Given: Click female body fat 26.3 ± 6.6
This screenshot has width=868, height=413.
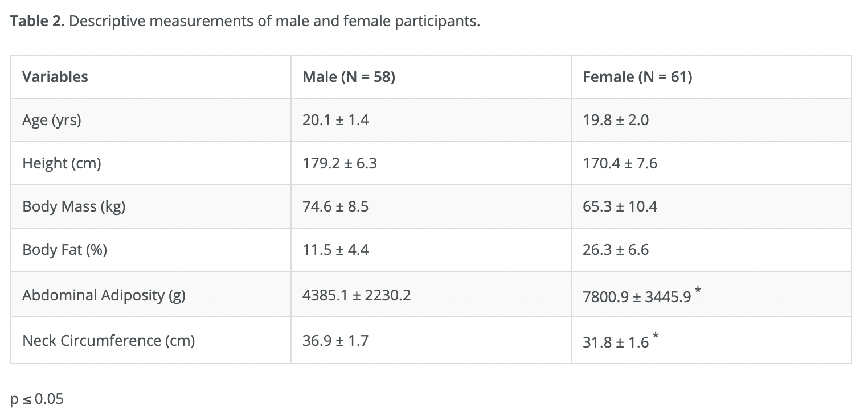Looking at the screenshot, I should pos(616,250).
